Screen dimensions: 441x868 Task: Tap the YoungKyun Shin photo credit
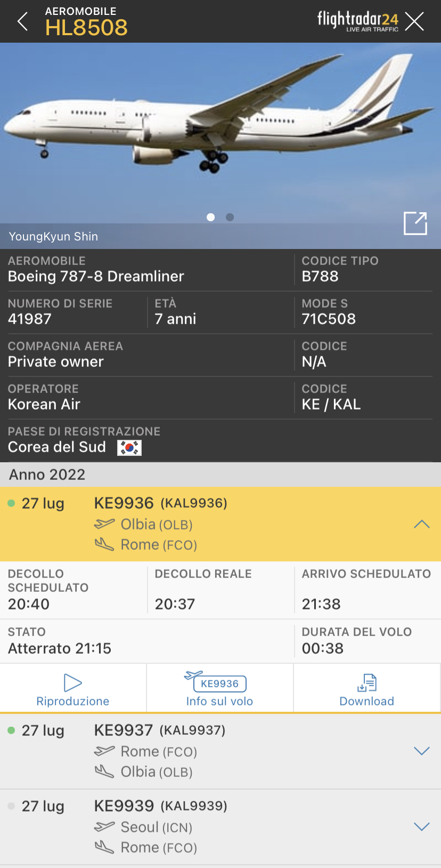pyautogui.click(x=53, y=236)
